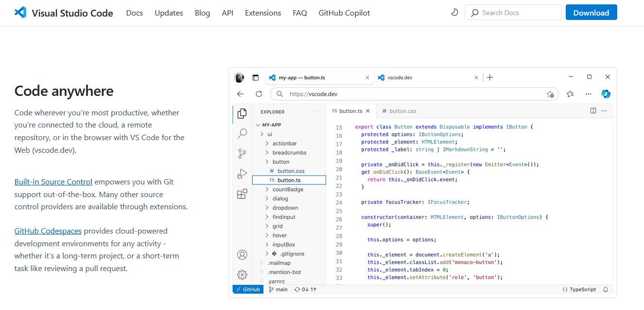
Task: Open the API navigation item
Action: [x=227, y=13]
